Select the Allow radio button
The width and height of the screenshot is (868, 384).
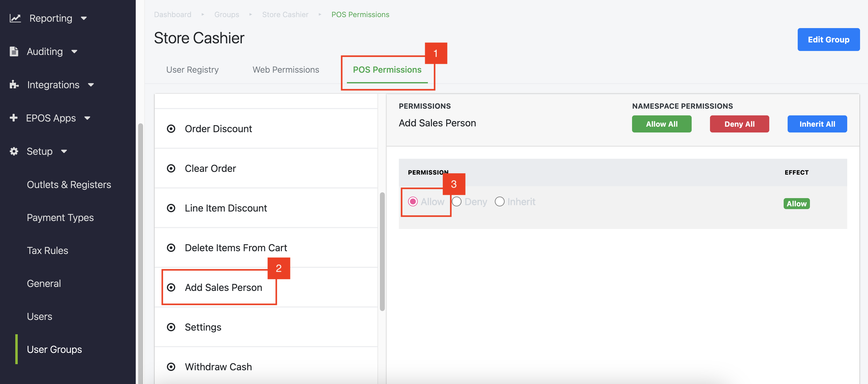(413, 201)
